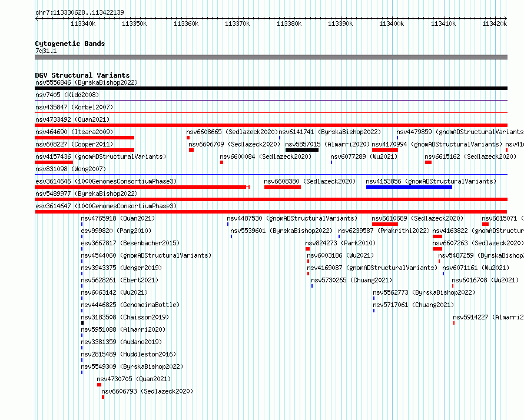Click nsv5489977 (ByrskaBishop2022) label
This screenshot has height=420, width=524.
[87, 194]
